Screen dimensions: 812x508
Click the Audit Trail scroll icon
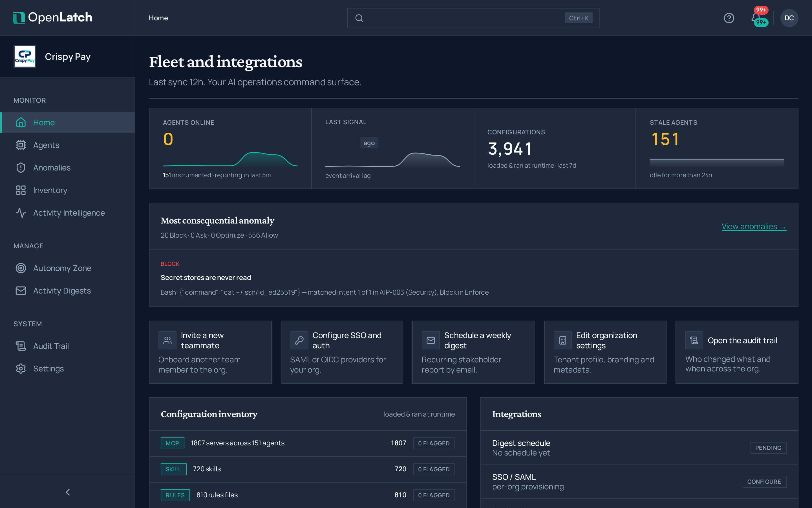[x=21, y=346]
